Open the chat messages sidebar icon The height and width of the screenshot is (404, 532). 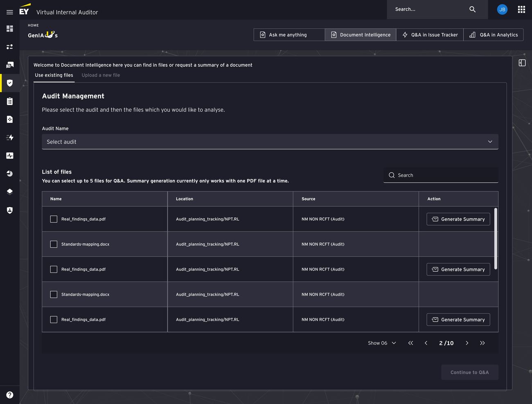point(10,65)
